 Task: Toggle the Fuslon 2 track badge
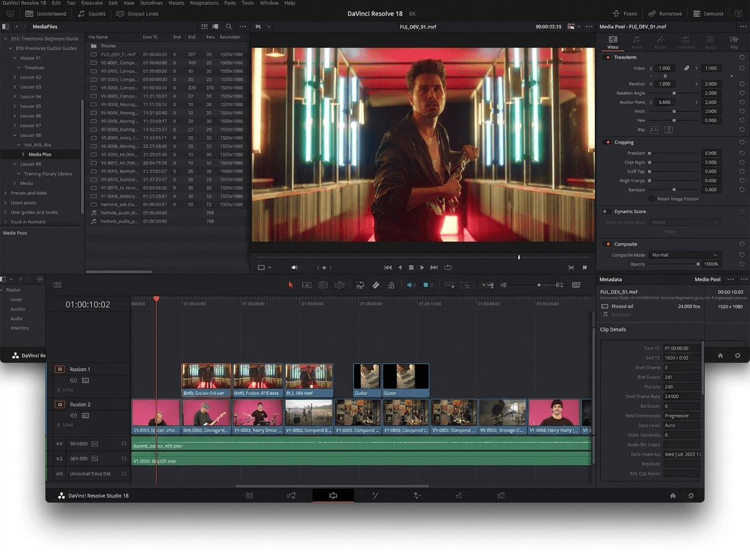(60, 404)
